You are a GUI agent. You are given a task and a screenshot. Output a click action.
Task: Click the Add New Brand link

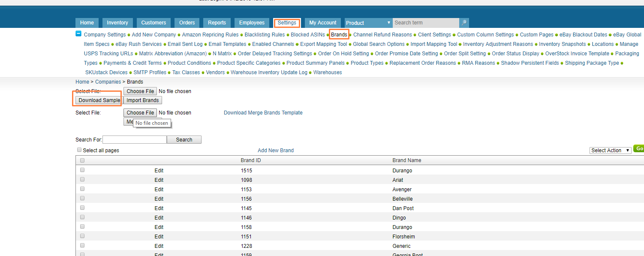(x=276, y=151)
